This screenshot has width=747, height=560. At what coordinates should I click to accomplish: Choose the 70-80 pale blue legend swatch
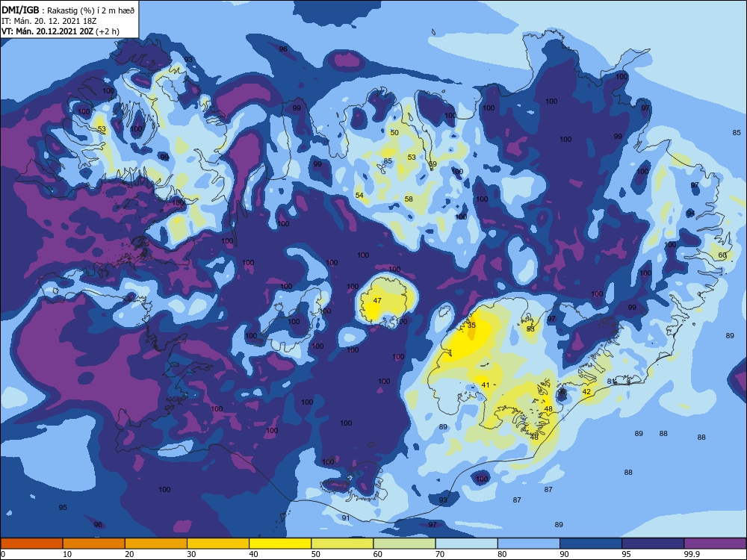(x=466, y=544)
